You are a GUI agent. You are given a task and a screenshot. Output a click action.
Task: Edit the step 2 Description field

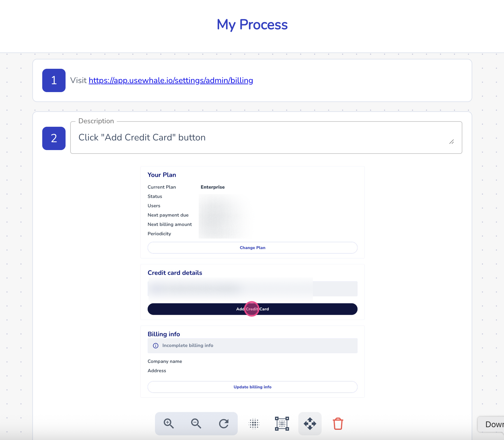[266, 138]
